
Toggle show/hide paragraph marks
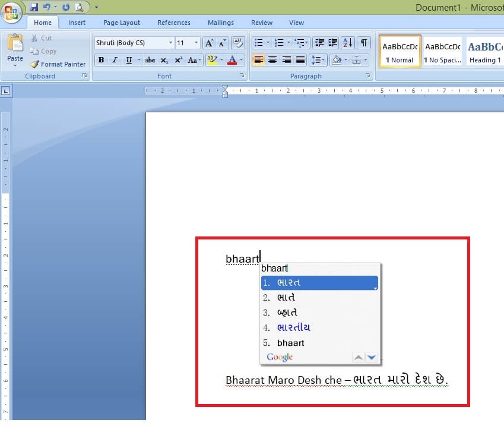[363, 43]
